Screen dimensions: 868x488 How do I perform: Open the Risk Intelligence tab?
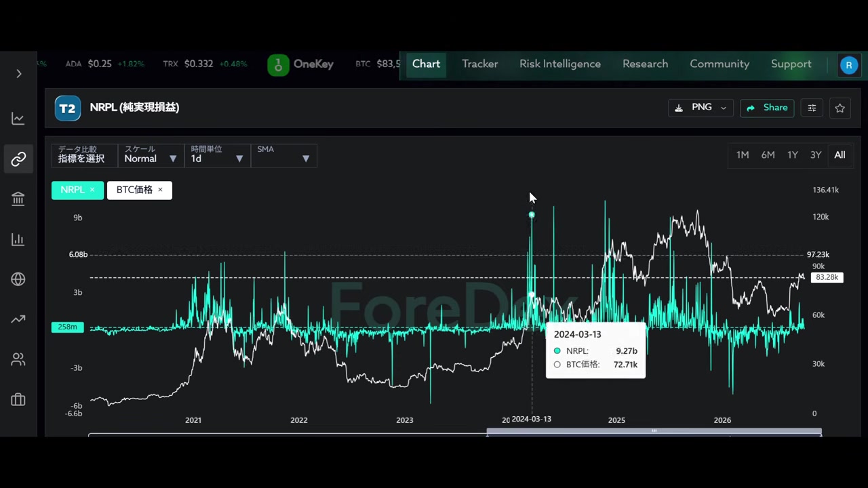click(x=560, y=64)
